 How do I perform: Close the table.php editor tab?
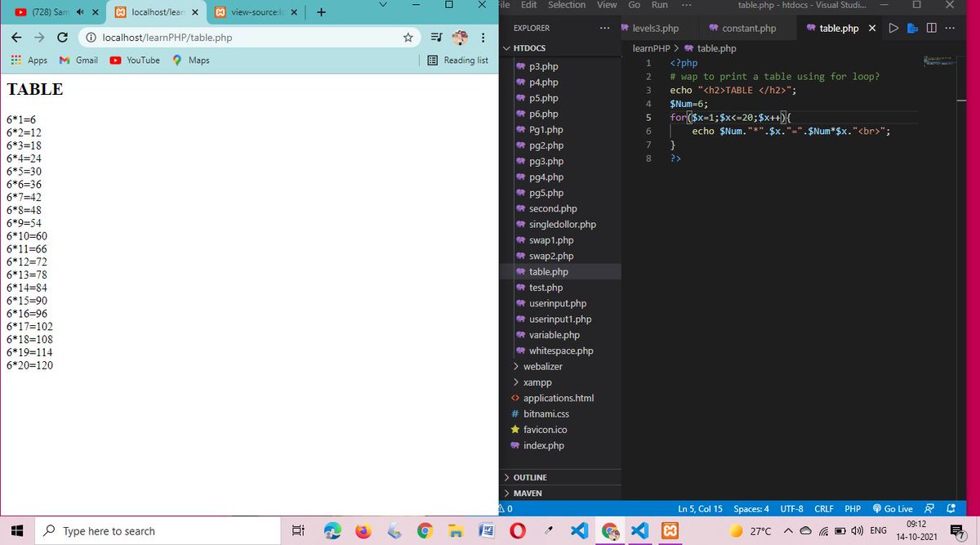[872, 28]
